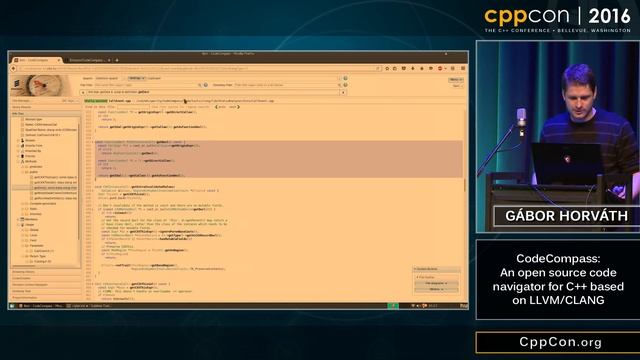Click the help icon after File Filter field
640x360 pixels.
pyautogui.click(x=206, y=85)
